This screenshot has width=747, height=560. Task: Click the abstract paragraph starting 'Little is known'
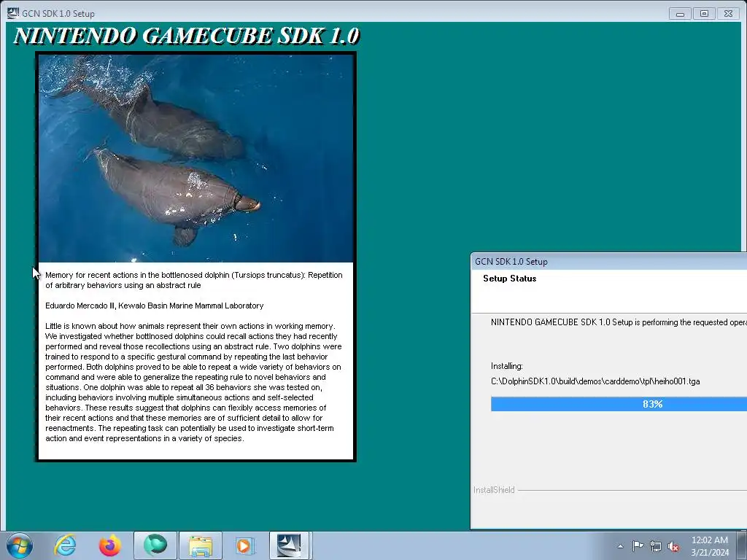click(x=193, y=382)
